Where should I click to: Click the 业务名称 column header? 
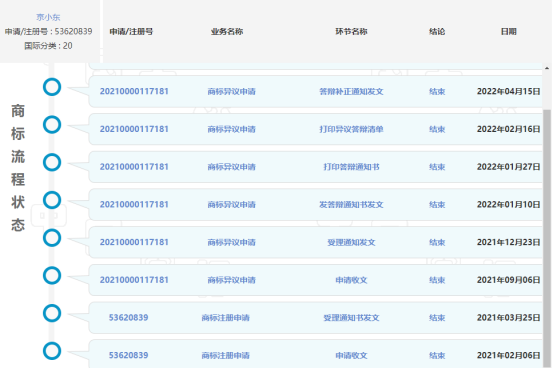pyautogui.click(x=227, y=31)
